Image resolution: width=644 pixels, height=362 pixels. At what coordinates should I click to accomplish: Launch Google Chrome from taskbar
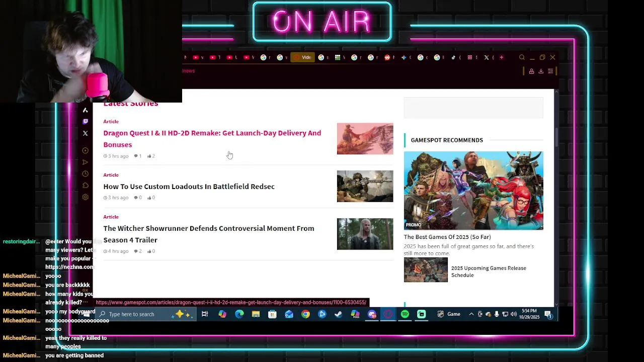[x=305, y=314]
